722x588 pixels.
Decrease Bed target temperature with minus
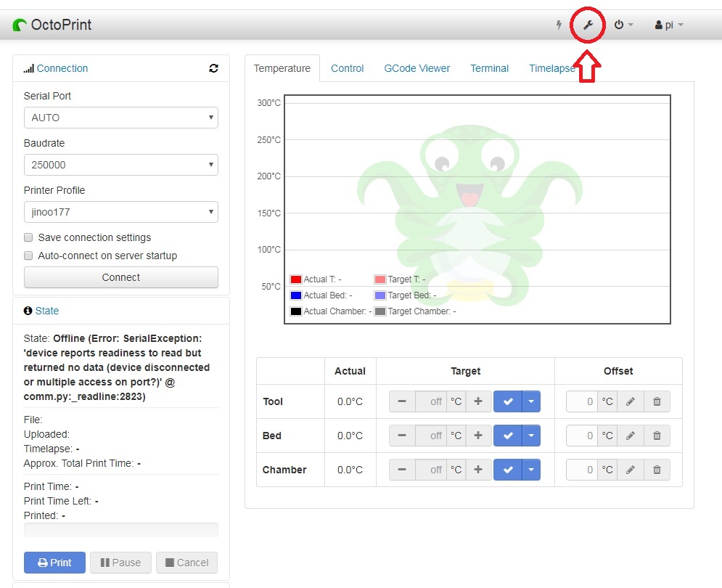tap(402, 436)
